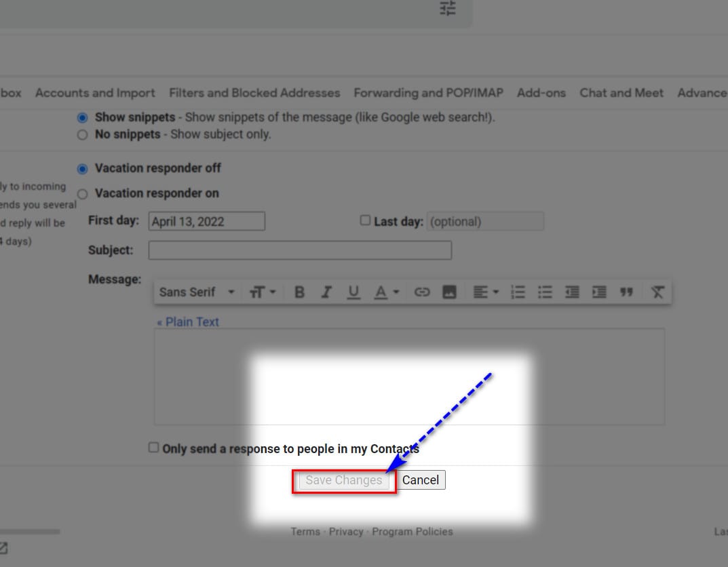The width and height of the screenshot is (728, 567).
Task: Enable the Last day checkbox
Action: (366, 220)
